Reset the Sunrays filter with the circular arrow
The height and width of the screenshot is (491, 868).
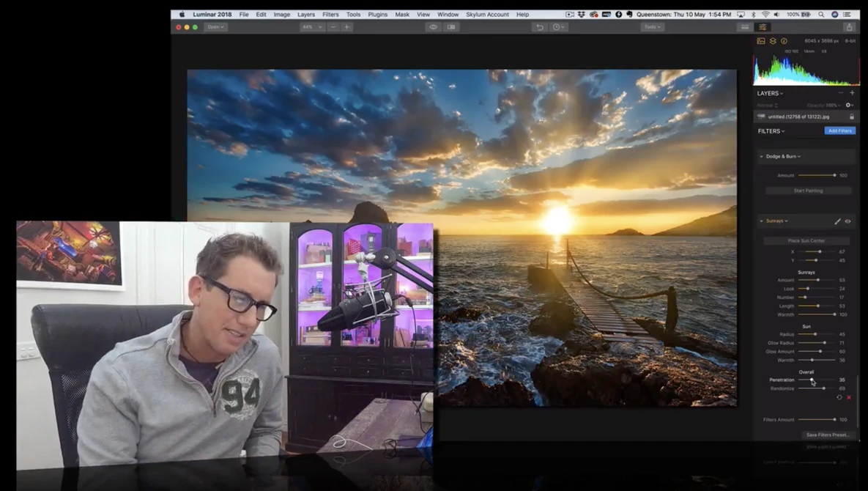pos(839,397)
